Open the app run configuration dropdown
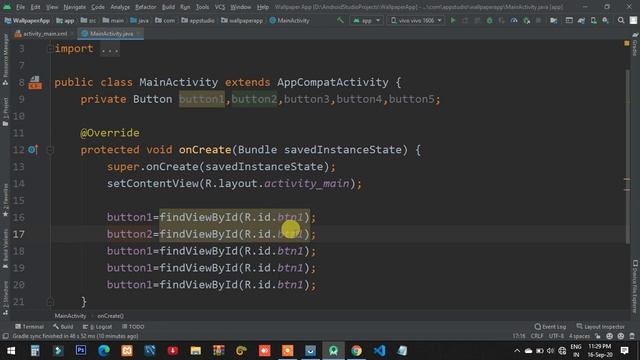640x360 pixels. [367, 20]
